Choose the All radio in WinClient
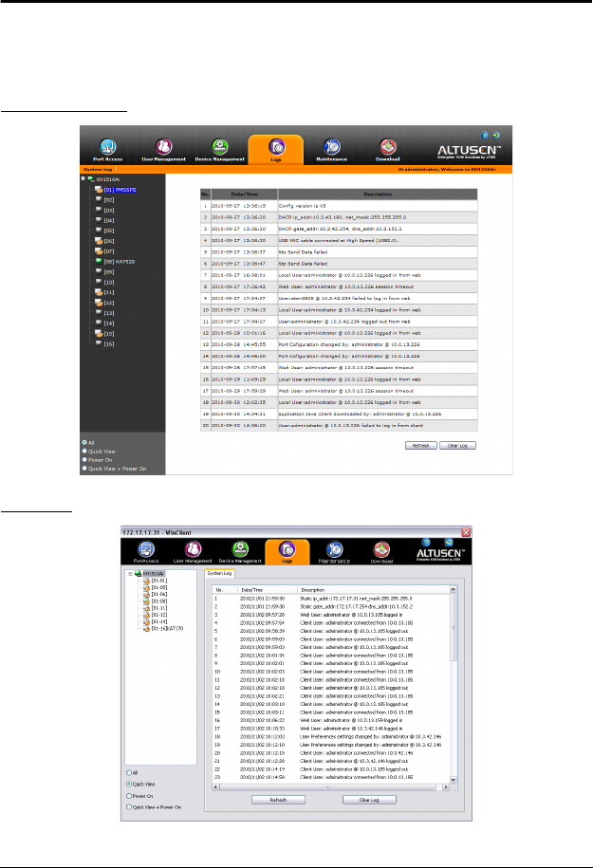Image resolution: width=593 pixels, height=868 pixels. (x=129, y=773)
